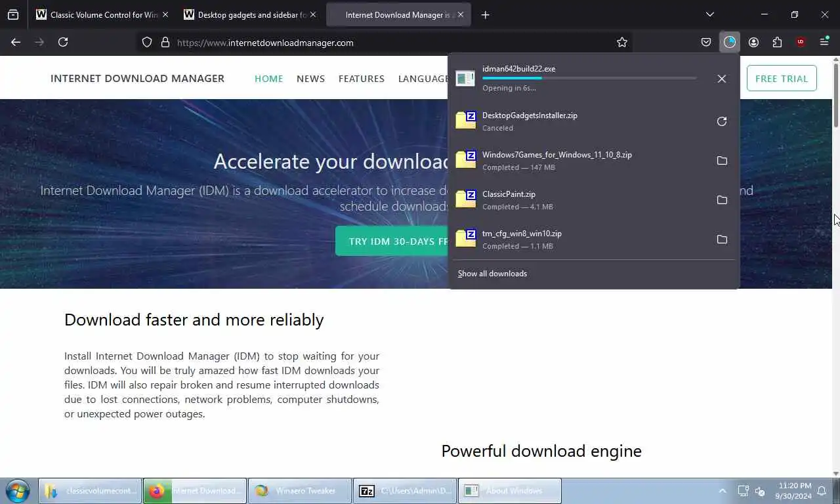Image resolution: width=840 pixels, height=504 pixels.
Task: Open the notification bell in tray
Action: [822, 491]
